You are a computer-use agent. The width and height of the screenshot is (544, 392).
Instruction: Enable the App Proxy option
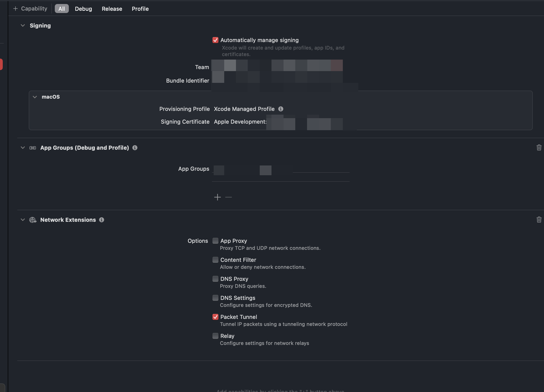point(215,241)
